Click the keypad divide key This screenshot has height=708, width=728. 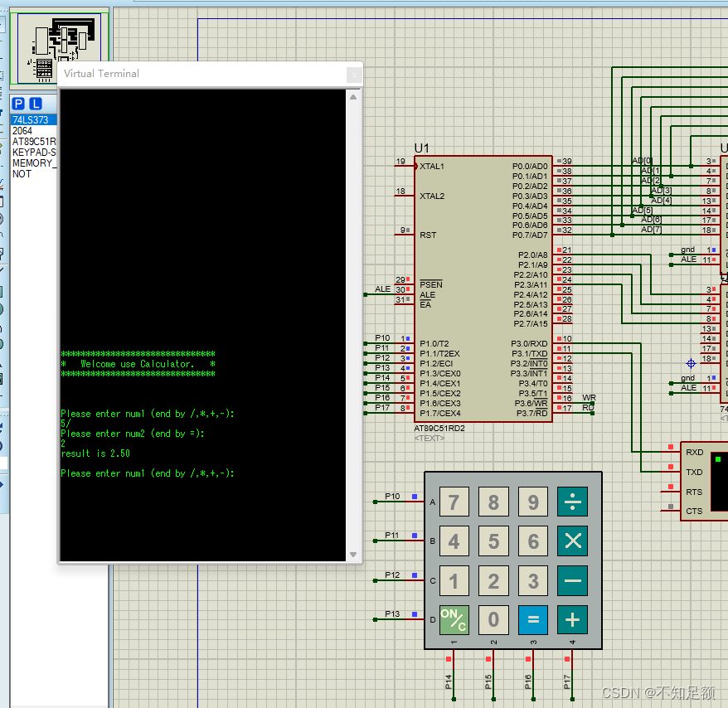click(x=572, y=502)
